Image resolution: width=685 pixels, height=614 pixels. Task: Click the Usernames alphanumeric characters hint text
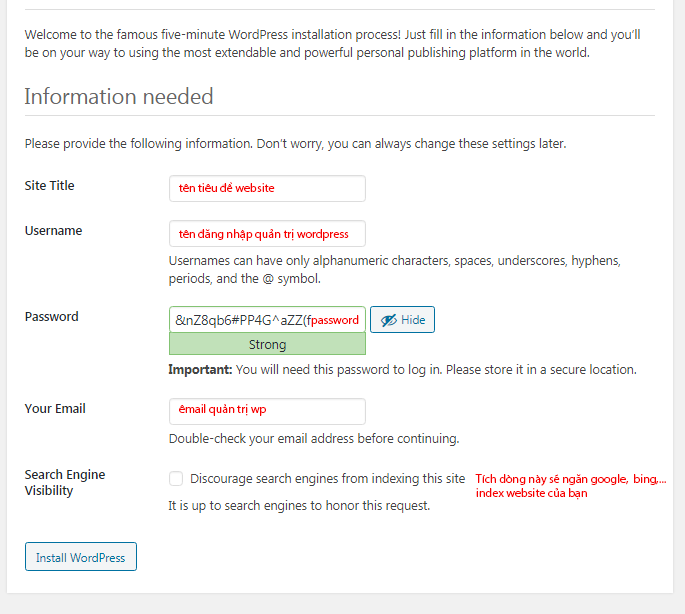point(394,269)
